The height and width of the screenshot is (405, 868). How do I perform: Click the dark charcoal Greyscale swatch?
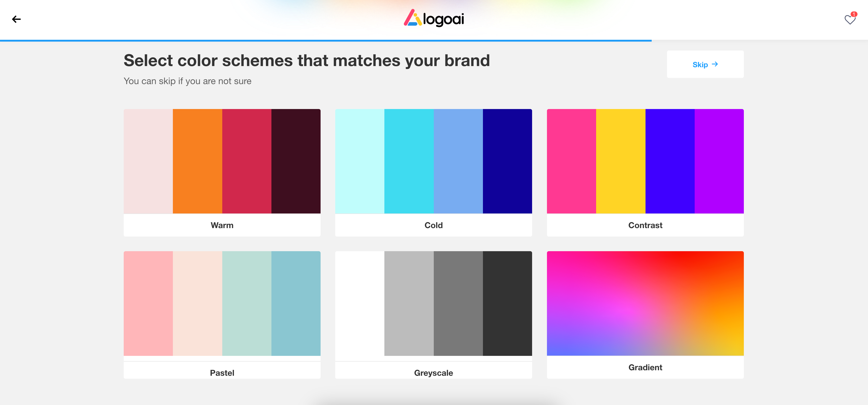(507, 303)
